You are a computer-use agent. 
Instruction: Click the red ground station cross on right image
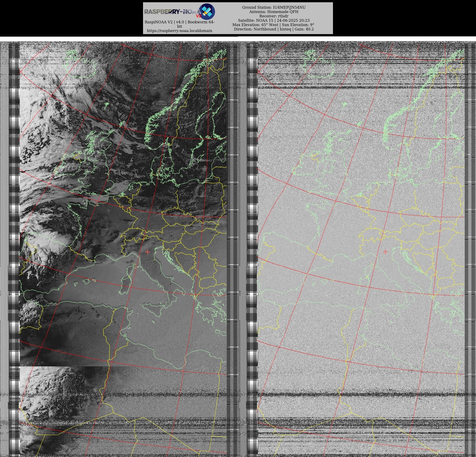pyautogui.click(x=385, y=252)
